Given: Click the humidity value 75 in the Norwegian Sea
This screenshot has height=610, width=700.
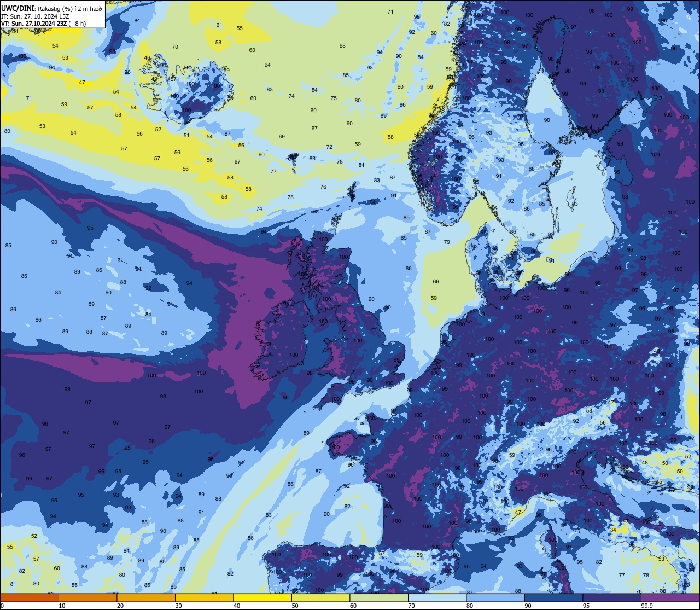Looking at the screenshot, I should coord(334,98).
